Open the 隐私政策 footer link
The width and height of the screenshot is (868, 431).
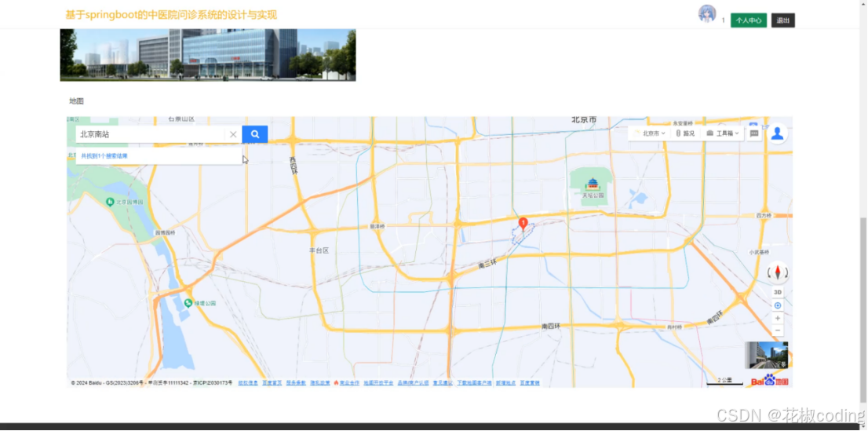click(320, 383)
